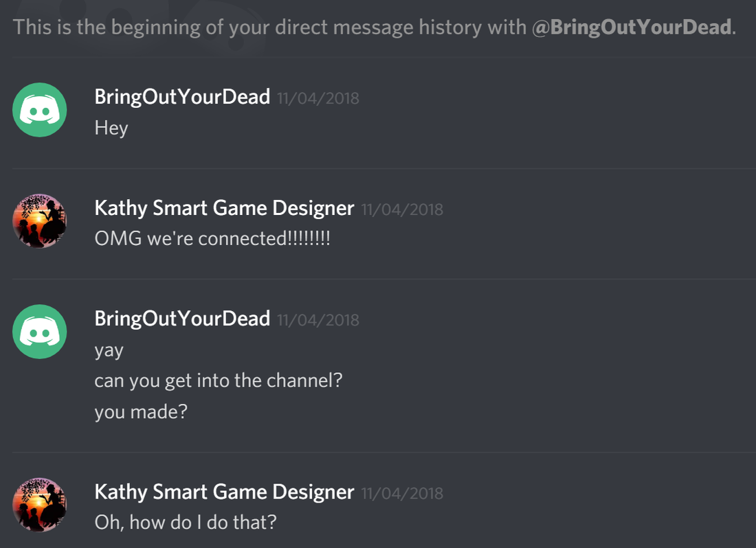756x548 pixels.
Task: Click the beginning of direct message history text
Action: 374,27
